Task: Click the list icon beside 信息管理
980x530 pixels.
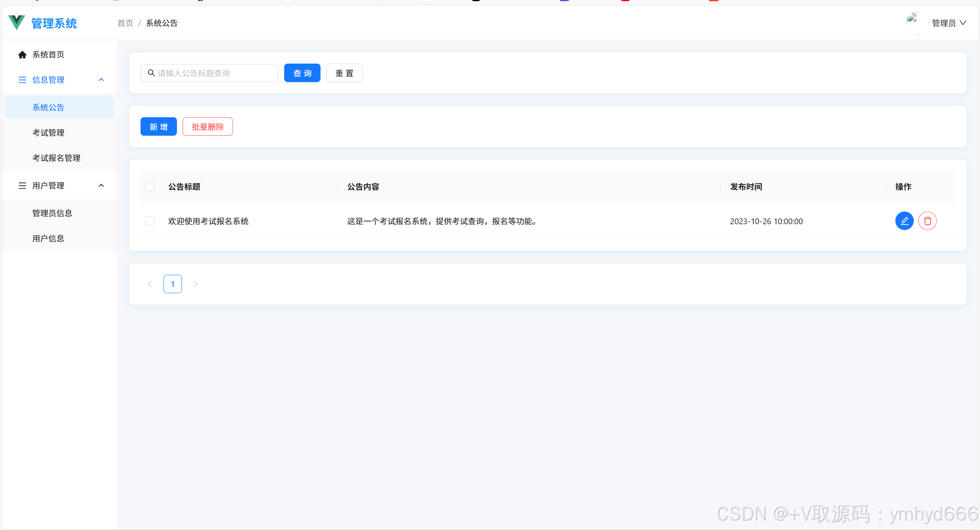Action: 22,80
